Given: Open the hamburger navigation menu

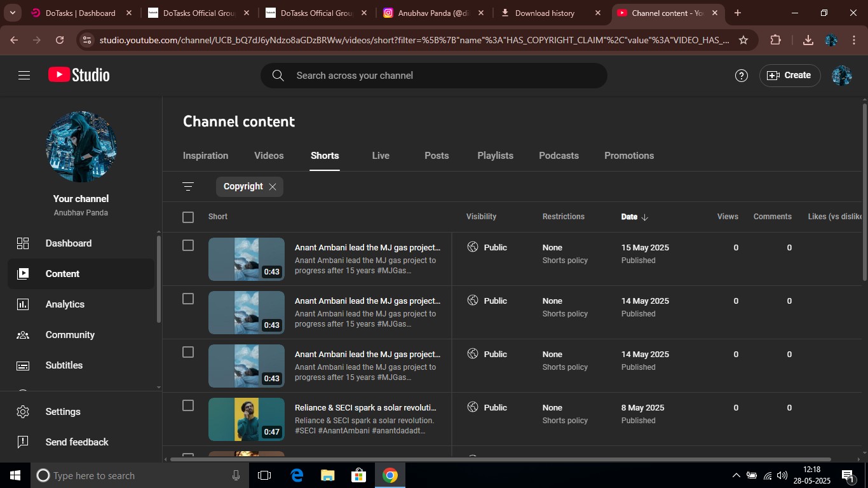Looking at the screenshot, I should pyautogui.click(x=24, y=75).
